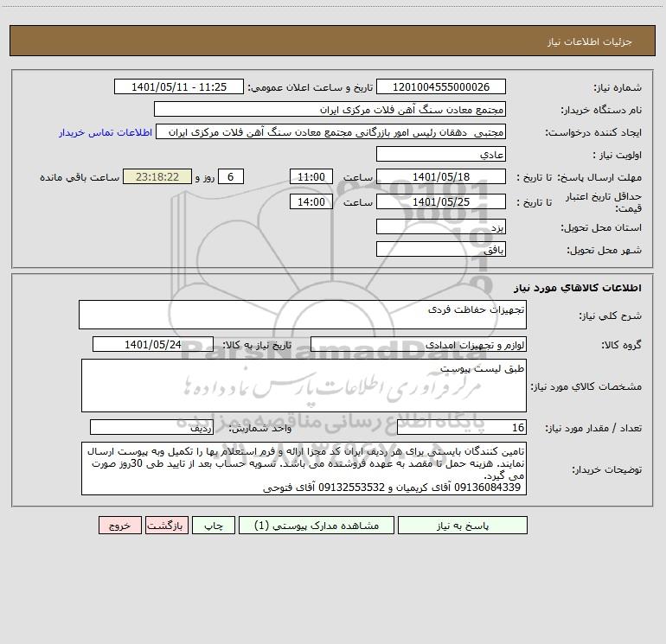Click label 'اولویت نیاز :'
666x644 pixels.
[x=618, y=156]
